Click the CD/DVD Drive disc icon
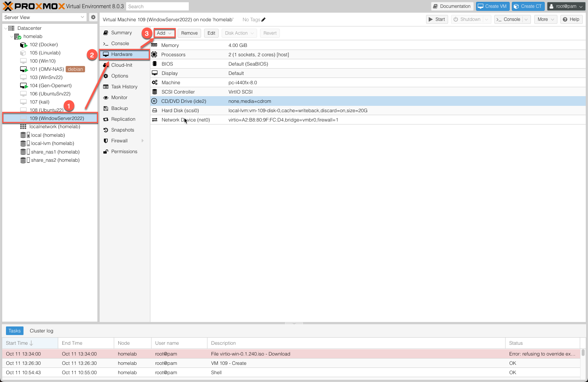This screenshot has height=382, width=588. click(154, 101)
